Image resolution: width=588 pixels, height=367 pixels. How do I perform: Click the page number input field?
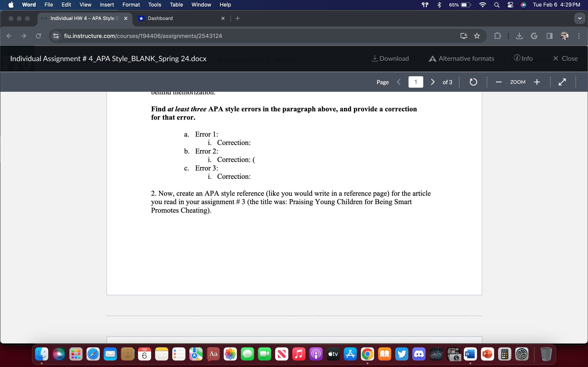[416, 82]
